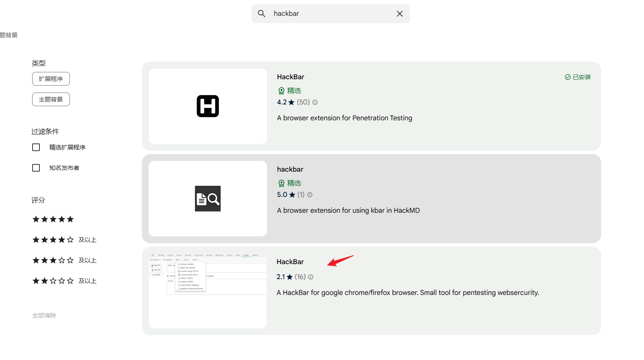Screen dimensions: 644x360
Task: Filter by two stars 及以上
Action: coord(64,281)
